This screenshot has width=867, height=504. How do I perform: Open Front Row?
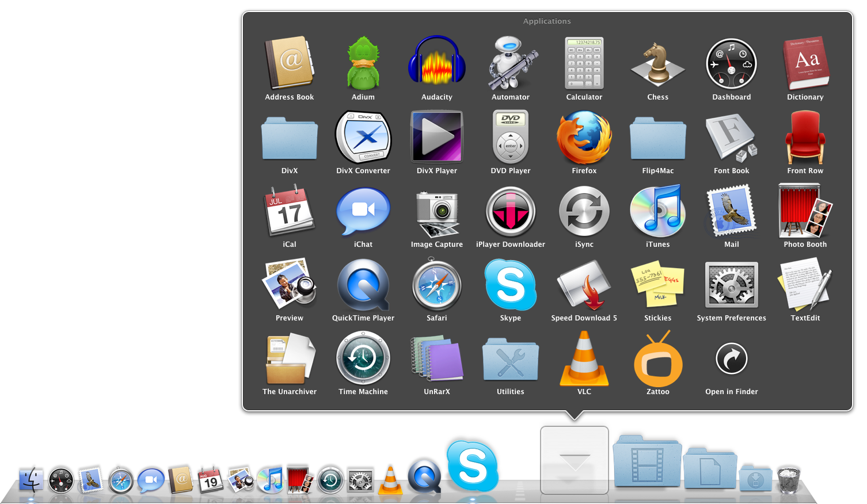(805, 137)
